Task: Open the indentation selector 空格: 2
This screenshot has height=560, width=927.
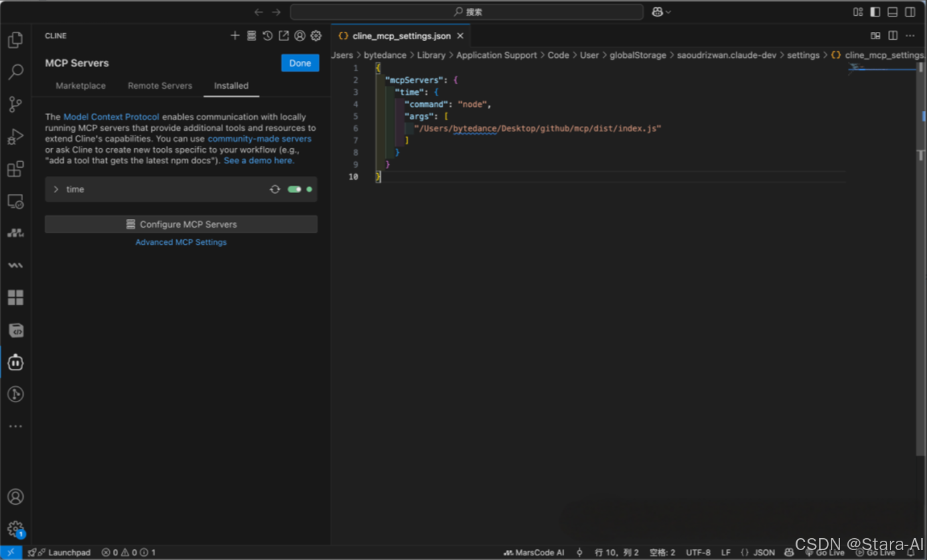Action: click(662, 552)
